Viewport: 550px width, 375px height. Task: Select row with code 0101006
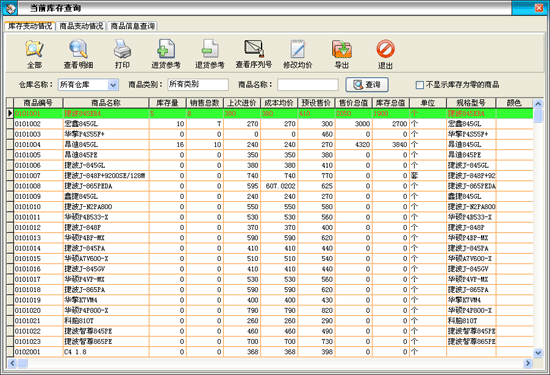[270, 165]
